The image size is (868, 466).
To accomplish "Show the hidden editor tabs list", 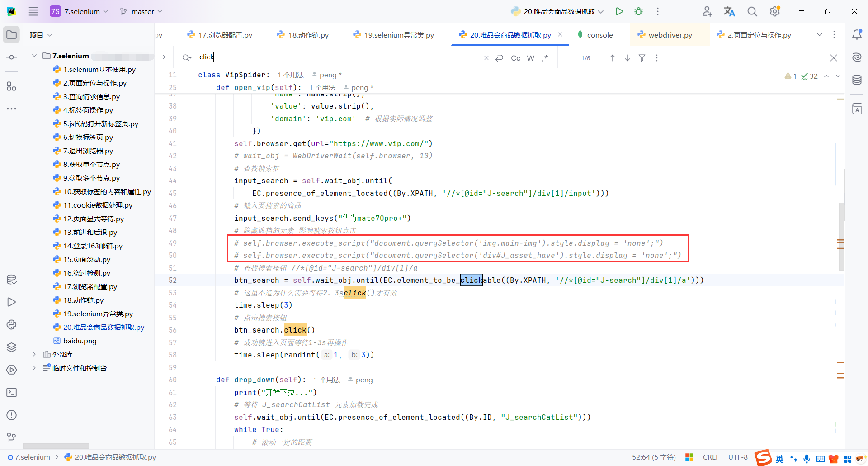I will pyautogui.click(x=820, y=35).
